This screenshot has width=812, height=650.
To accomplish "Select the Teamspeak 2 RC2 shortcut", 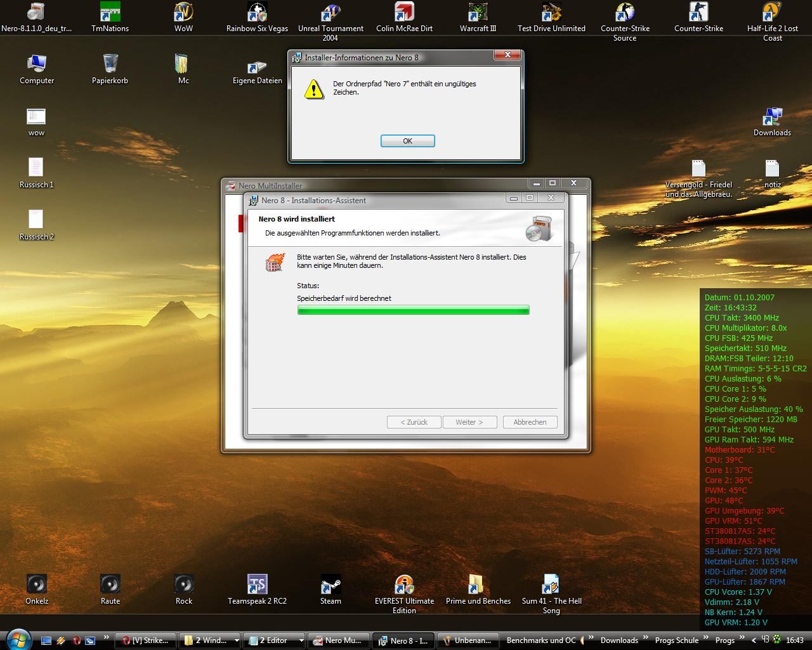I will pyautogui.click(x=257, y=590).
